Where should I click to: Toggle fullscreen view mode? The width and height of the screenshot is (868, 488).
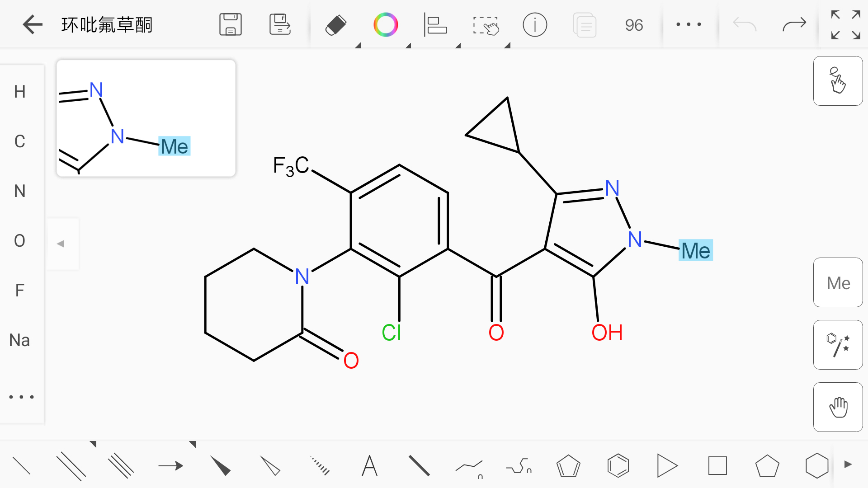point(845,25)
